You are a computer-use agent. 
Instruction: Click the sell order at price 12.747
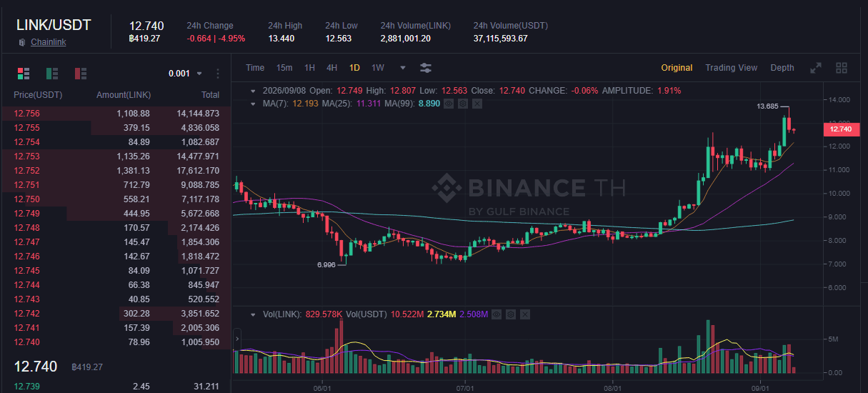click(116, 242)
